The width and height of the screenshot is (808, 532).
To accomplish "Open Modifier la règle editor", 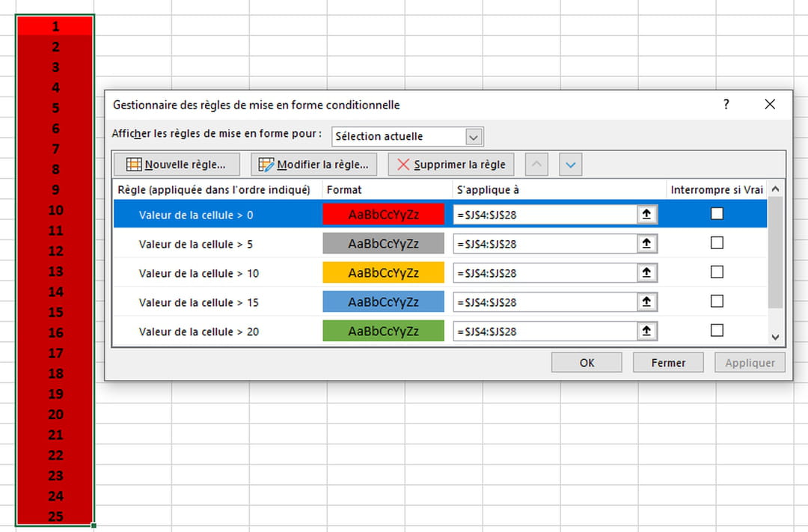I will (313, 165).
